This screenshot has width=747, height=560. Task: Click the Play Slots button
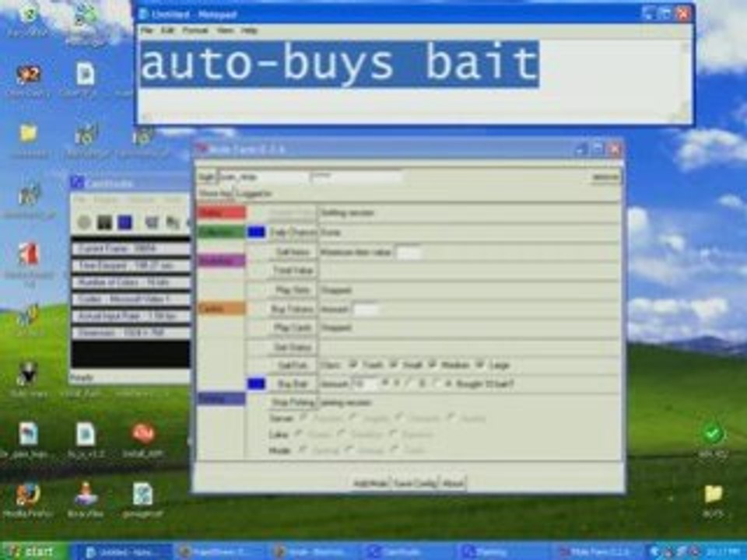[292, 289]
